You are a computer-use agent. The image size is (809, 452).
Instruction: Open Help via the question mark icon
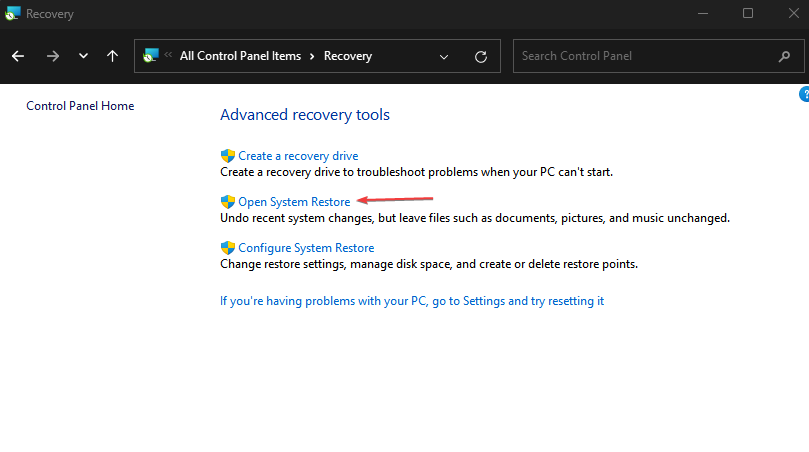[804, 94]
